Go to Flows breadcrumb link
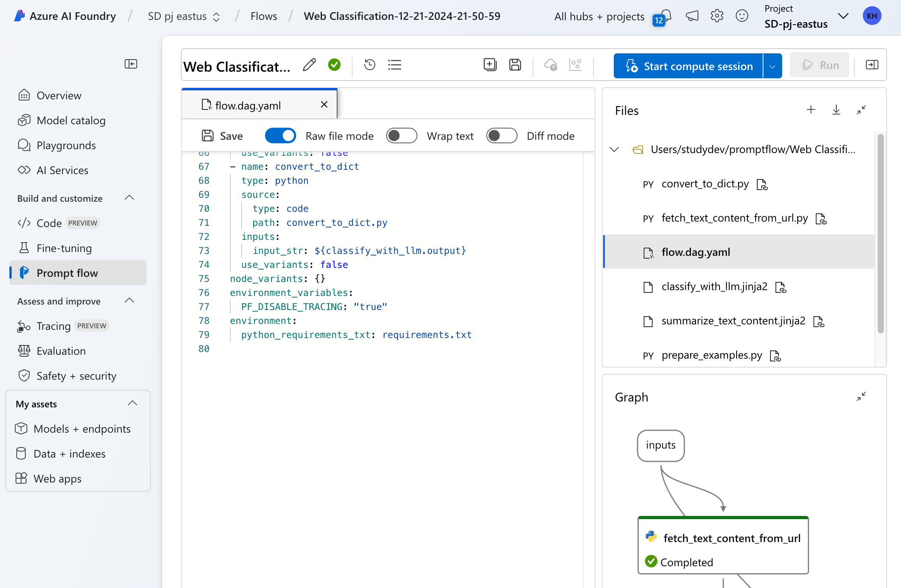The height and width of the screenshot is (588, 901). tap(264, 16)
